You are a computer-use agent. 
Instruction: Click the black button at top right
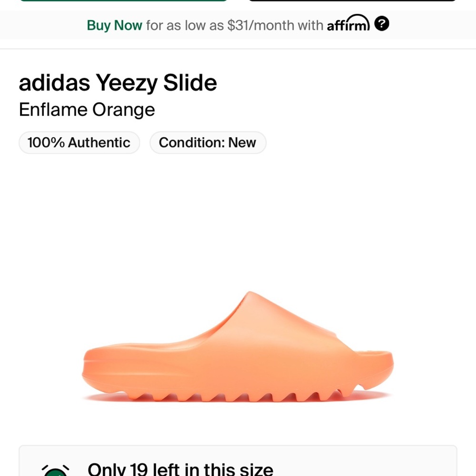click(x=352, y=2)
